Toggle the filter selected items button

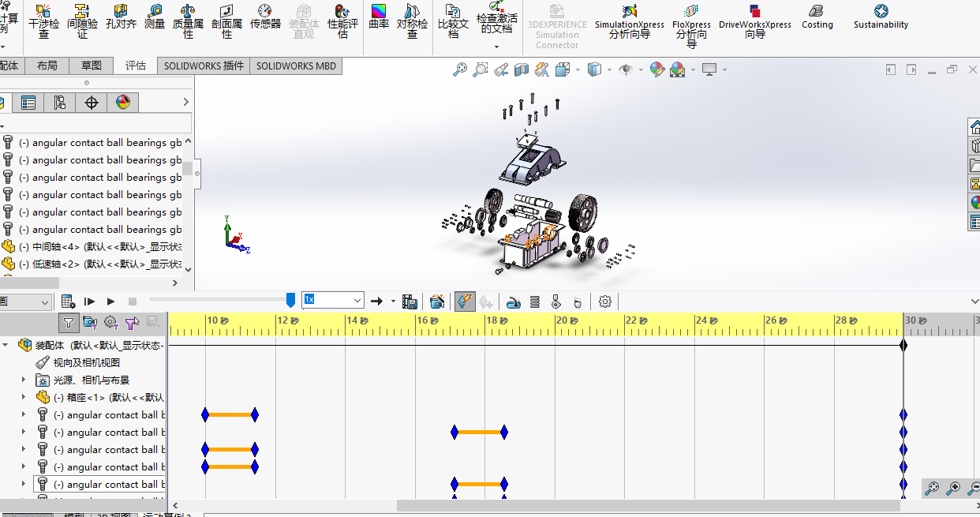coord(133,322)
